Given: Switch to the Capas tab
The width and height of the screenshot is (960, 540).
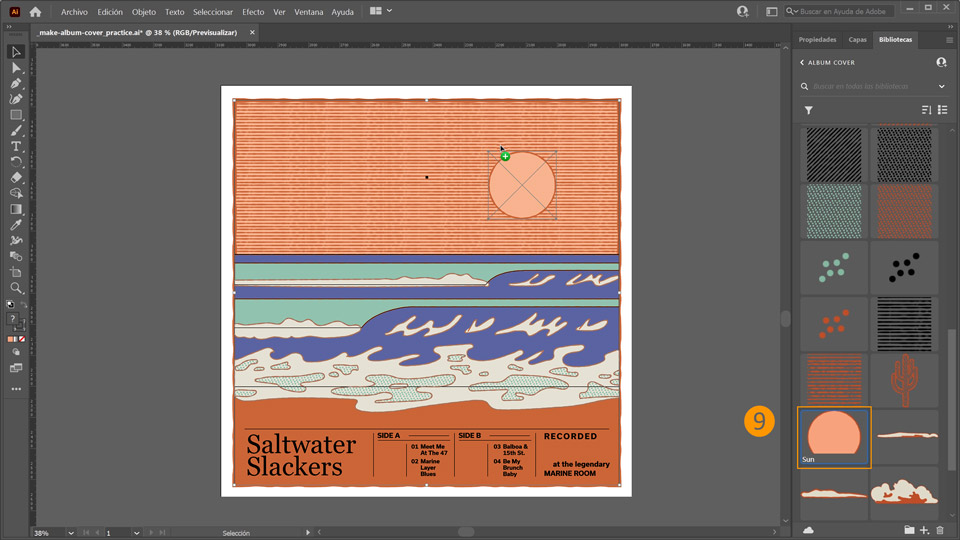Looking at the screenshot, I should tap(857, 40).
